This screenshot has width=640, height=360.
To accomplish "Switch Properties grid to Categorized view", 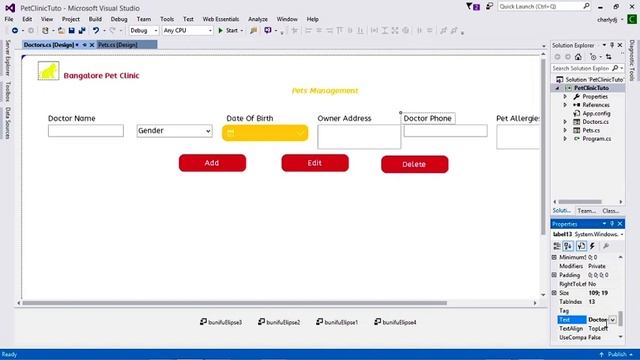I will click(557, 246).
